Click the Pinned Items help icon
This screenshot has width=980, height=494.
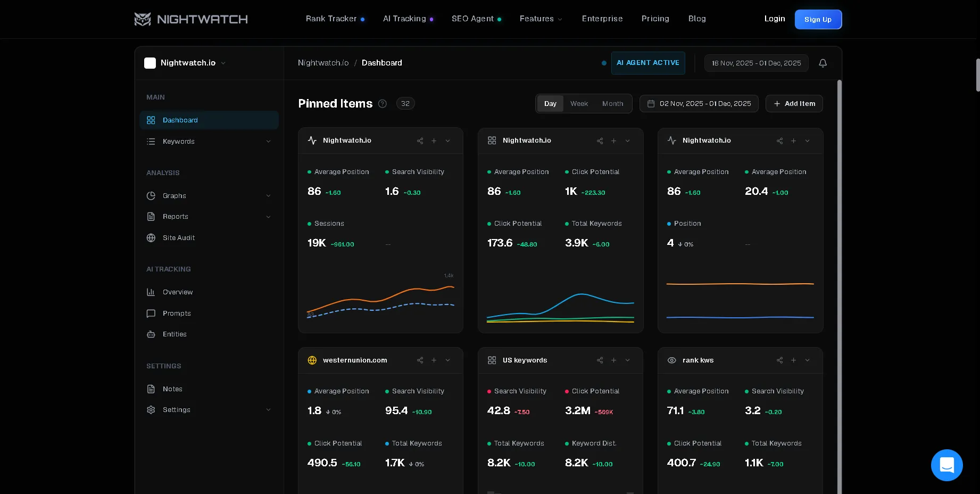tap(382, 104)
